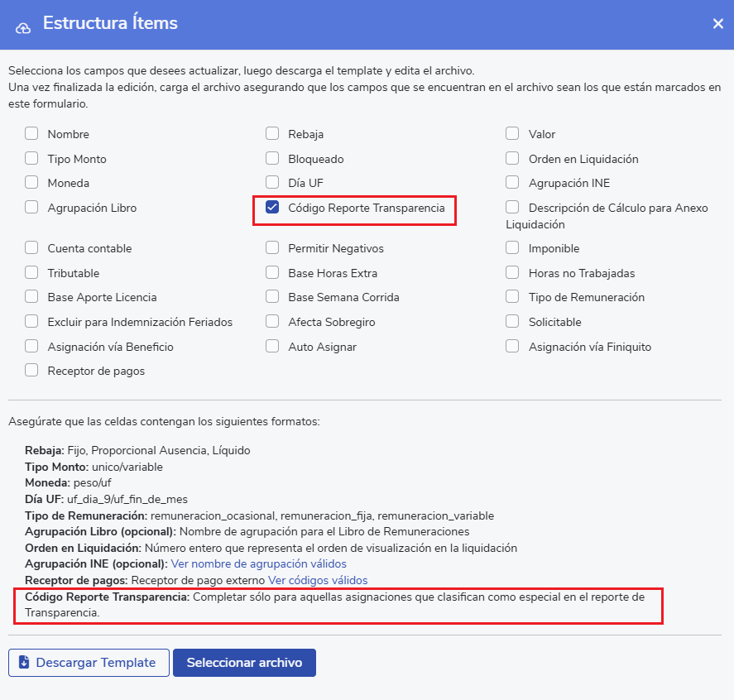
Task: Open Ver nombre de agrupación válidos link
Action: [258, 563]
